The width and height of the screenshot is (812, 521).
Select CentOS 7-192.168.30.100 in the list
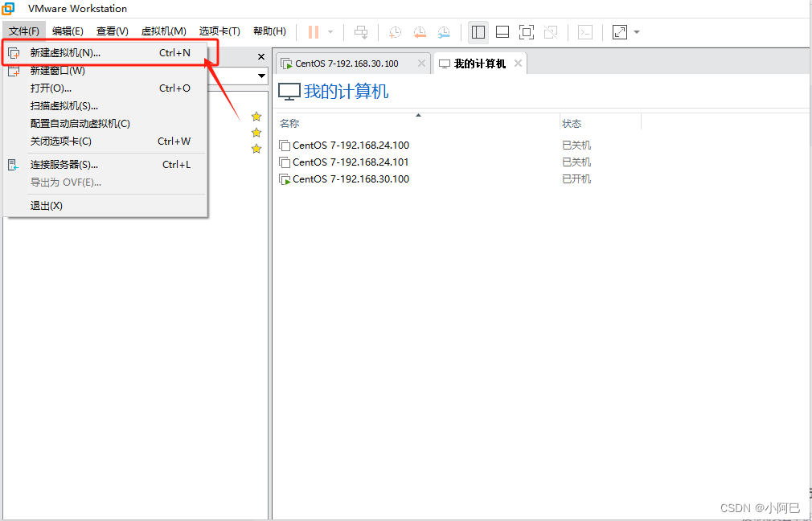(351, 179)
